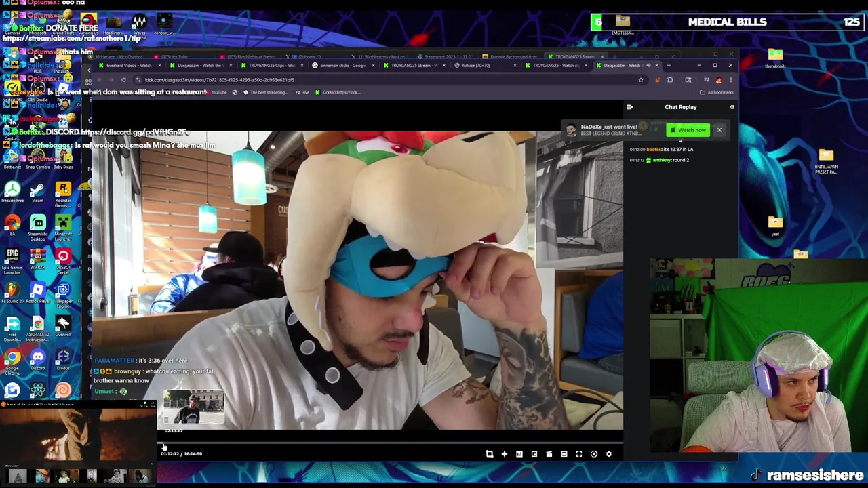Open Free Download Manager shortcut
The height and width of the screenshot is (488, 868).
click(x=12, y=329)
